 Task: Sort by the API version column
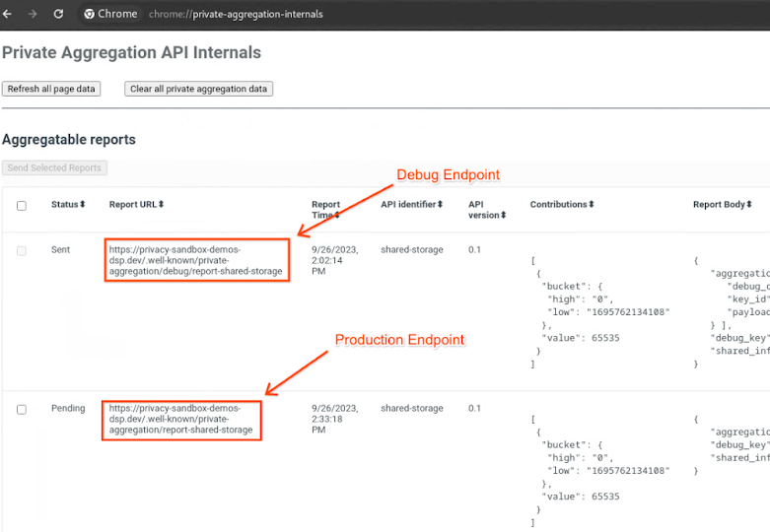486,209
